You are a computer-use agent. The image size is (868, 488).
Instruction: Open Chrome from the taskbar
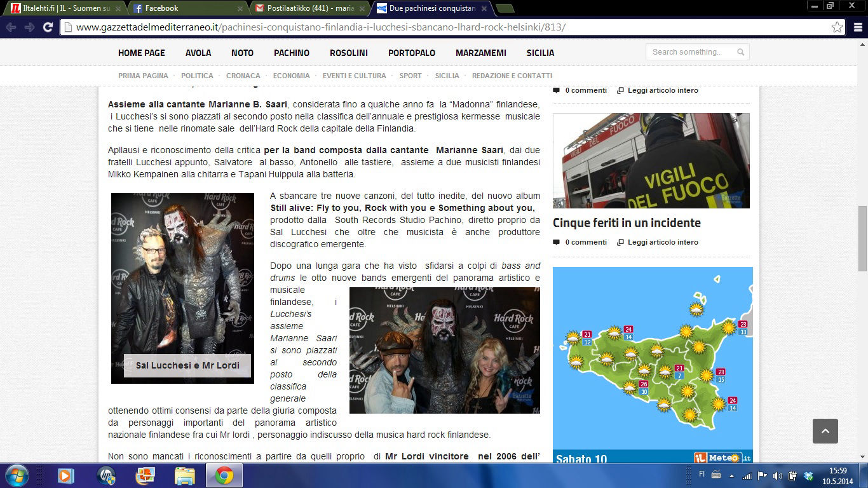pyautogui.click(x=223, y=475)
